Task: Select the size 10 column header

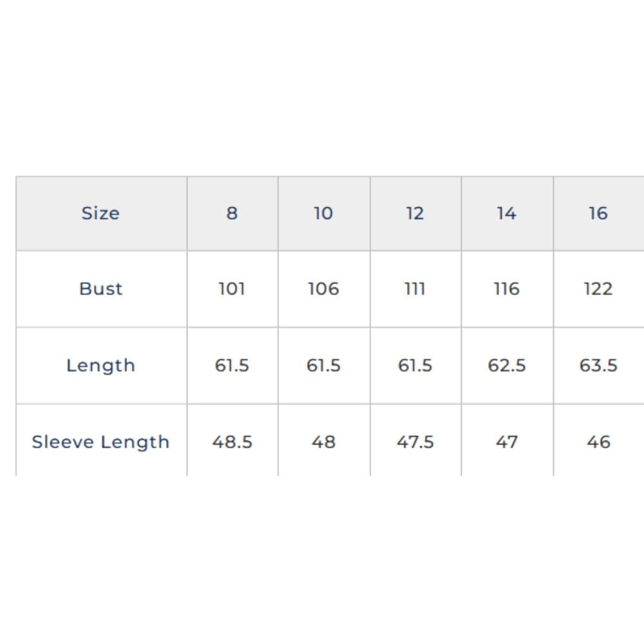Action: click(323, 213)
